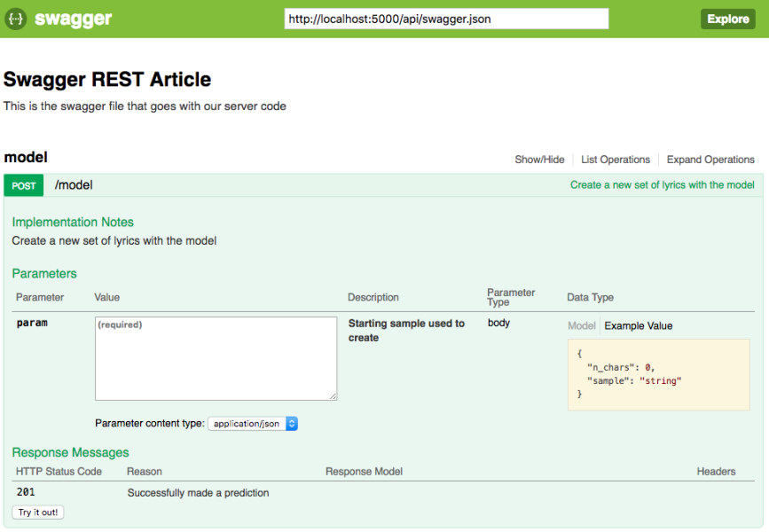Open the Parameter content type dropdown
Viewport: 769px width, 532px height.
253,424
